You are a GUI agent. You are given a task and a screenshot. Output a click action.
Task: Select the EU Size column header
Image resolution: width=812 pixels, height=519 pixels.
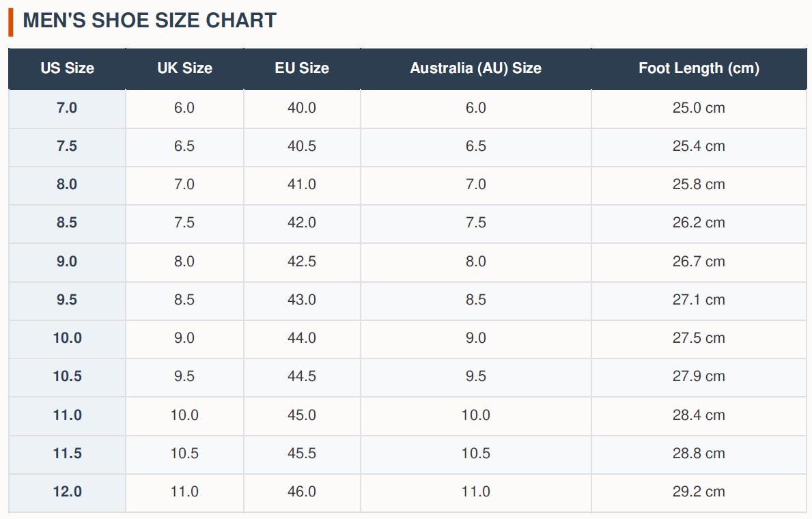302,68
